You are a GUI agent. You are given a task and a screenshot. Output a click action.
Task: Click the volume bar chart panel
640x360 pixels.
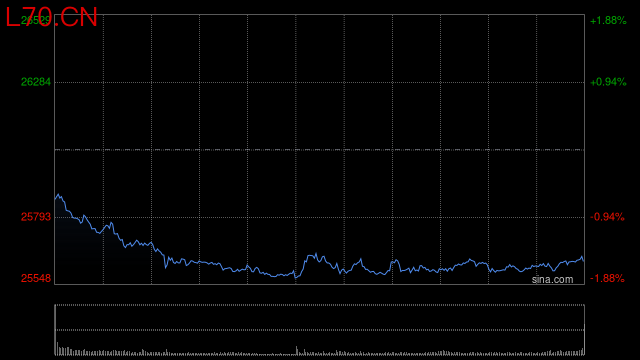coord(320,330)
